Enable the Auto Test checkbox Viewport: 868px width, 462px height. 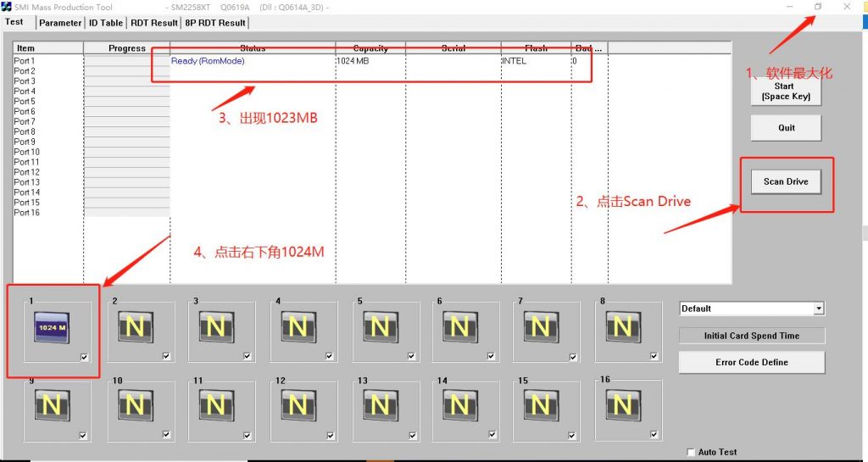pos(691,453)
